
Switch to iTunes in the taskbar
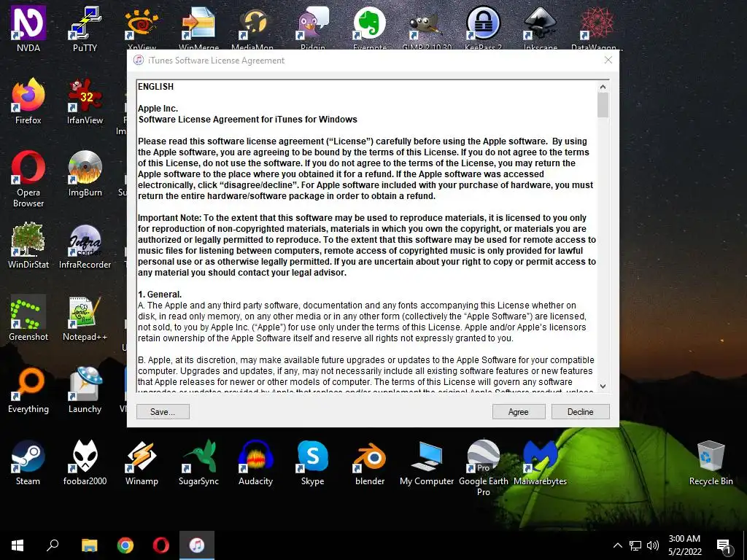click(197, 545)
